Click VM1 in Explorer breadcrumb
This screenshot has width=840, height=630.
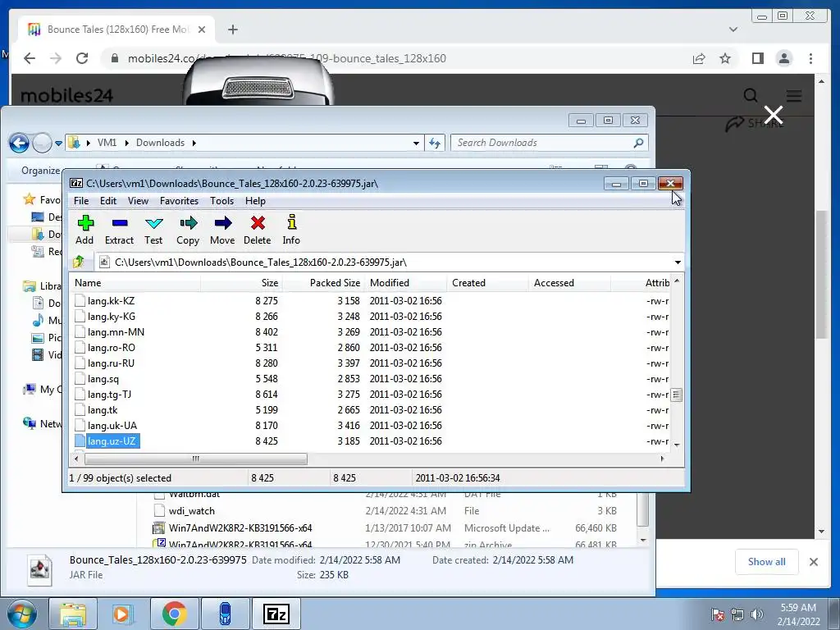pos(107,143)
